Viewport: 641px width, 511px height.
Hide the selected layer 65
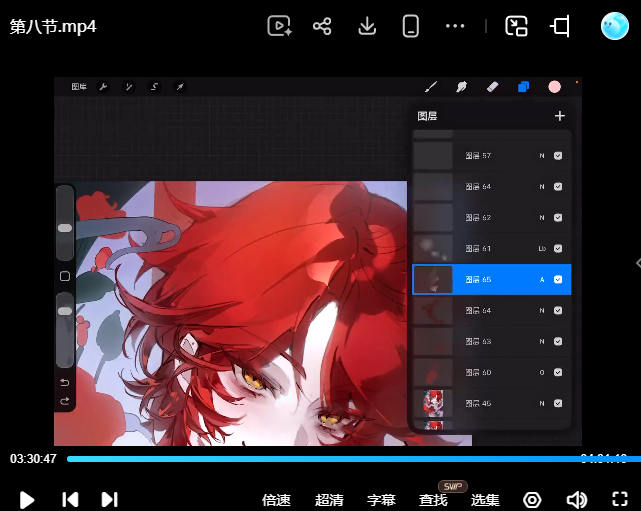pyautogui.click(x=558, y=280)
